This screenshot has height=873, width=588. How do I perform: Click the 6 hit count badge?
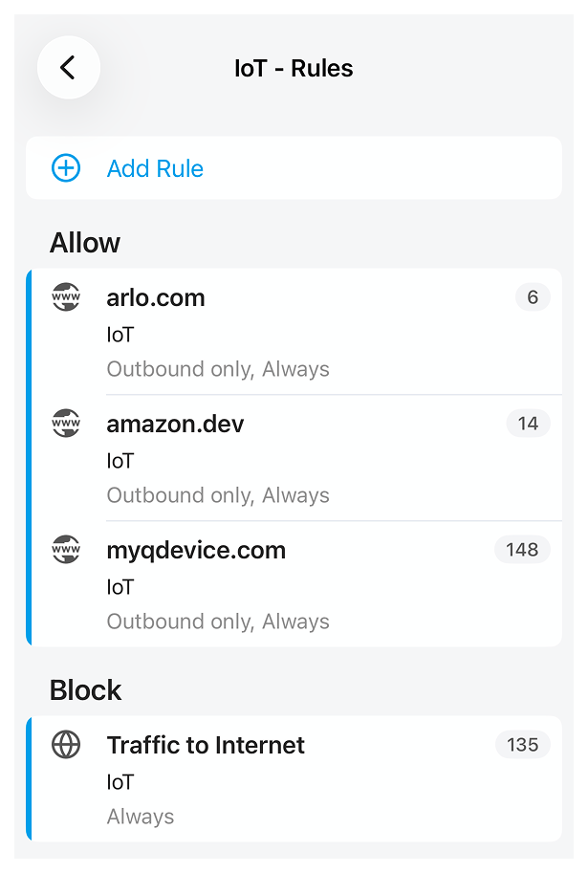(533, 297)
